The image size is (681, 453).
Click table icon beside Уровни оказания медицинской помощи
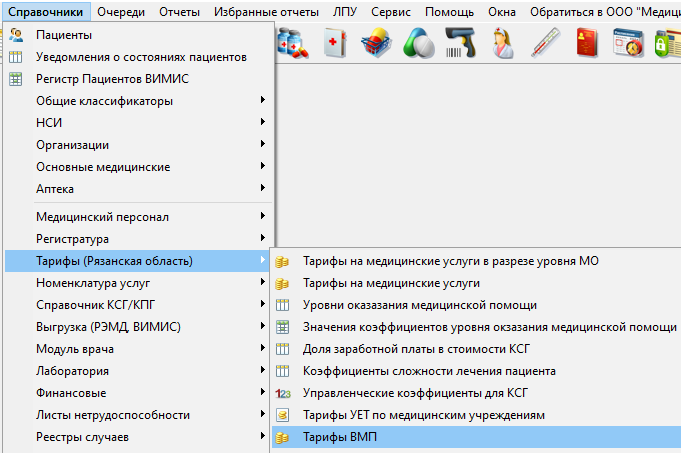coord(282,305)
